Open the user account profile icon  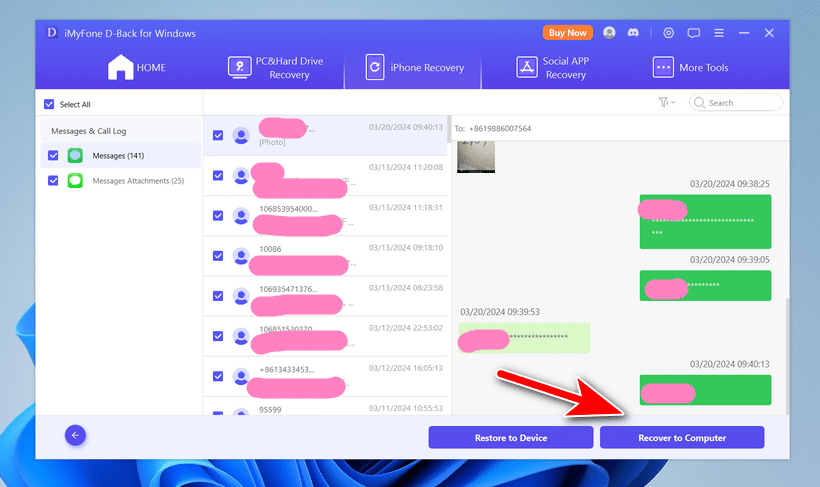pyautogui.click(x=610, y=33)
